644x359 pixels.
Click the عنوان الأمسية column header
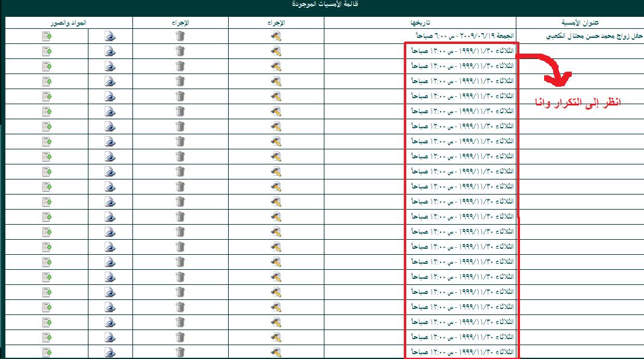pos(580,22)
